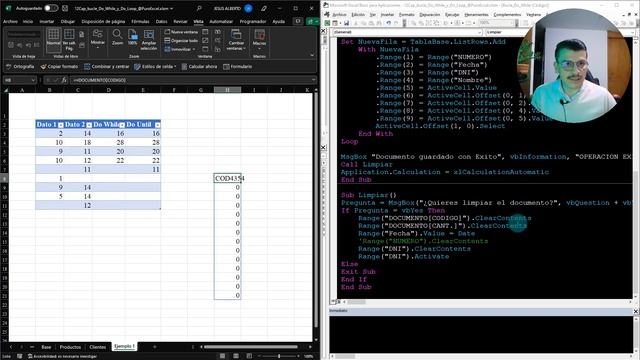Open the Archivo tab in Excel
This screenshot has height=360, width=640.
point(11,21)
